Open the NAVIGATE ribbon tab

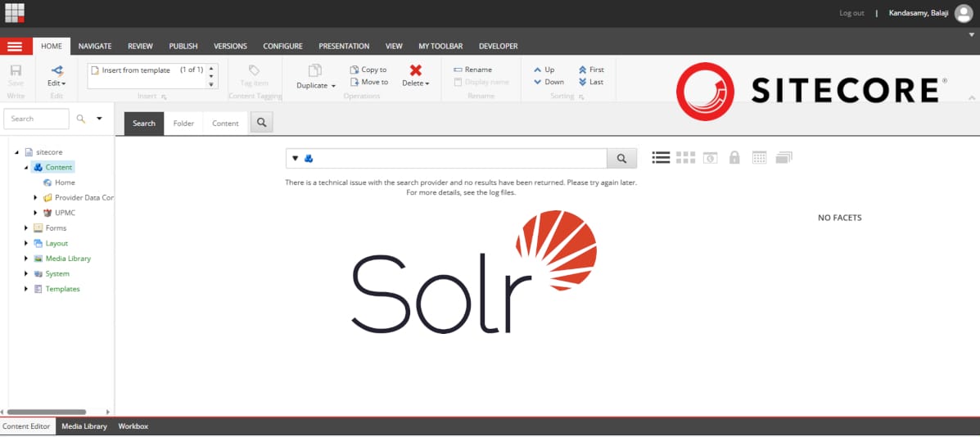pyautogui.click(x=95, y=46)
